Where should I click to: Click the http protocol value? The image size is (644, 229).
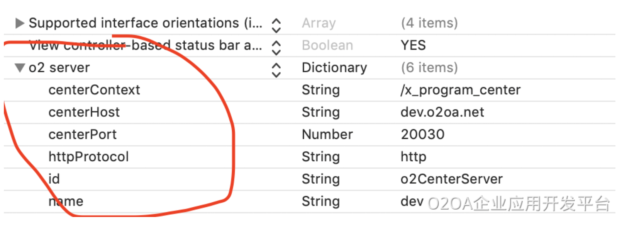click(414, 157)
